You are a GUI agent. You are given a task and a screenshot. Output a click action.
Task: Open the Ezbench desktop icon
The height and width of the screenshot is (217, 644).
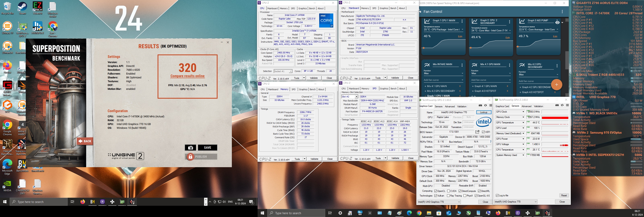37,8
